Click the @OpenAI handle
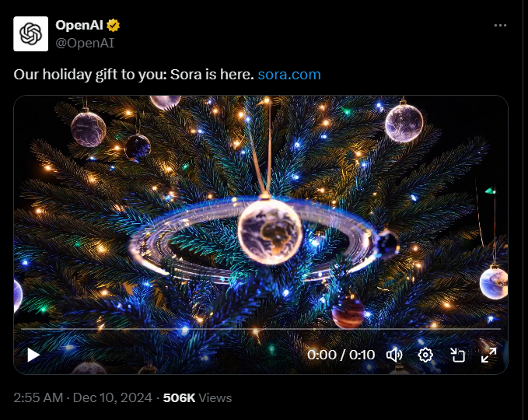The width and height of the screenshot is (528, 420). [85, 43]
